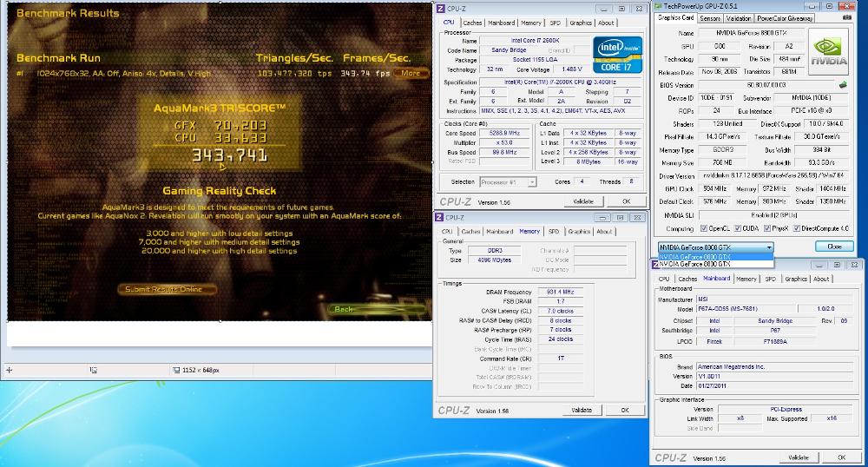The image size is (868, 467).
Task: Open SPD tab in the CPU-Z Mainboard window
Action: tap(771, 279)
